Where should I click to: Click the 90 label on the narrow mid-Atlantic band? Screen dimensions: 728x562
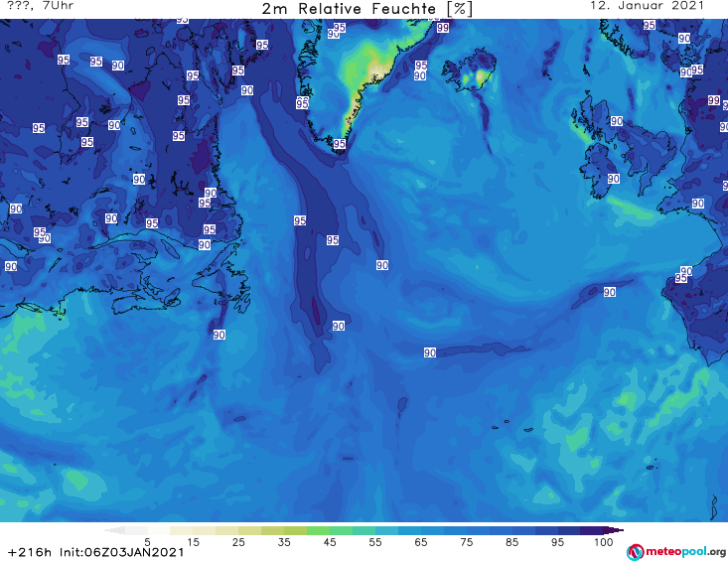click(430, 352)
